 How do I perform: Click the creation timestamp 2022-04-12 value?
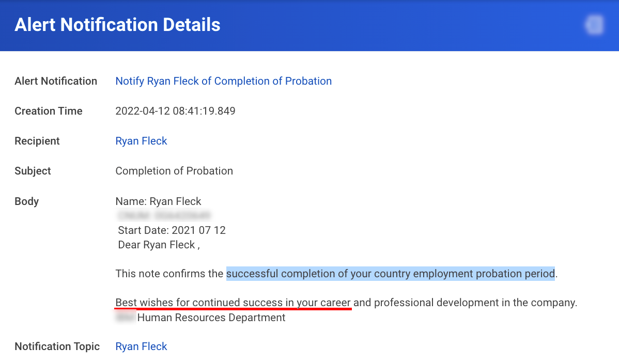point(175,111)
